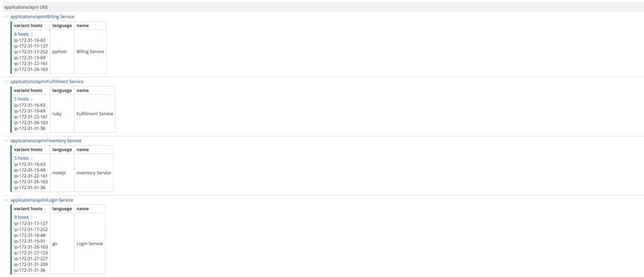Open the applications/apm/Billing Service link
This screenshot has width=644, height=277.
(42, 17)
